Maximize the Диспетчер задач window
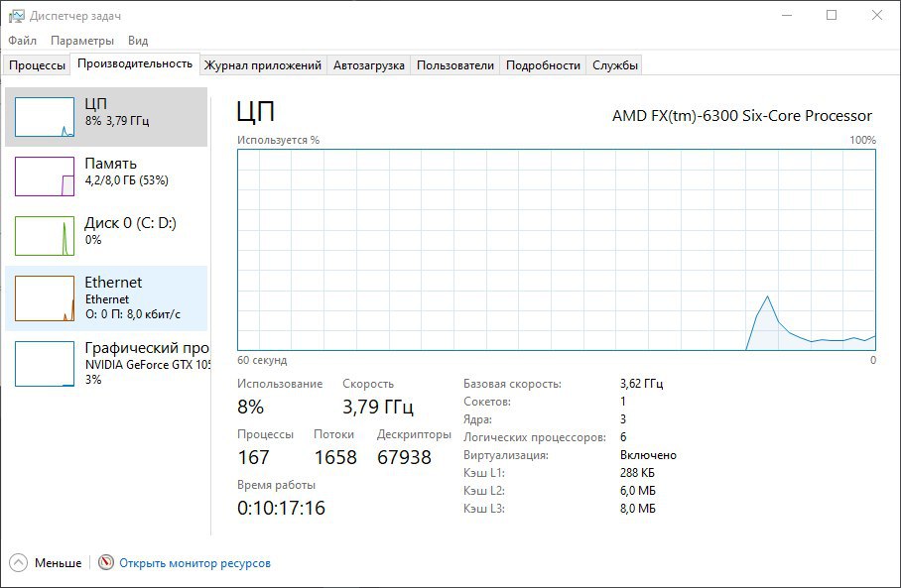Viewport: 901px width, 588px height. click(x=832, y=16)
